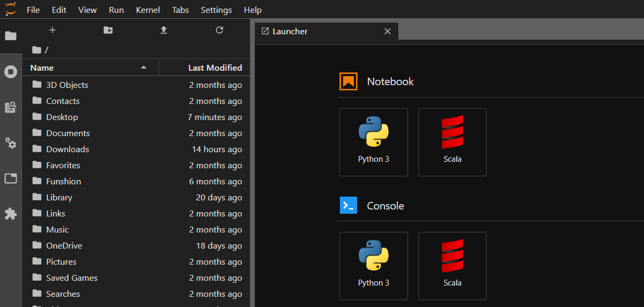644x307 pixels.
Task: Click the '18 days ago' modified time
Action: pos(219,245)
